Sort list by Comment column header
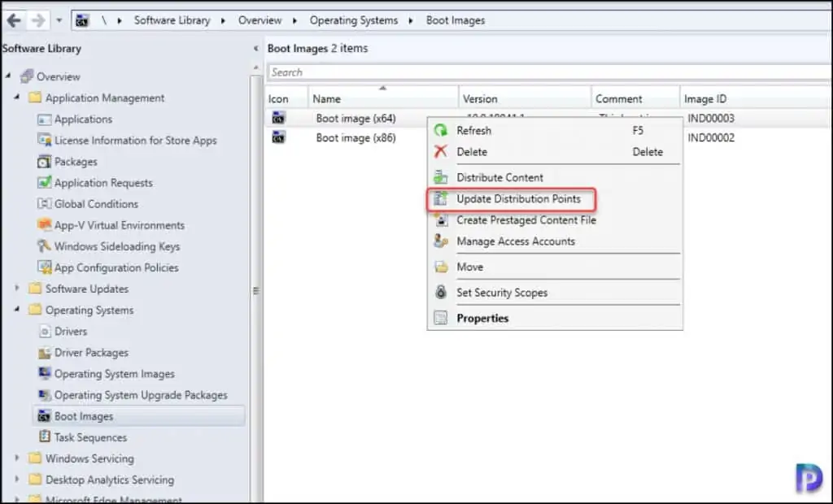Viewport: 833px width, 504px height. pos(635,99)
